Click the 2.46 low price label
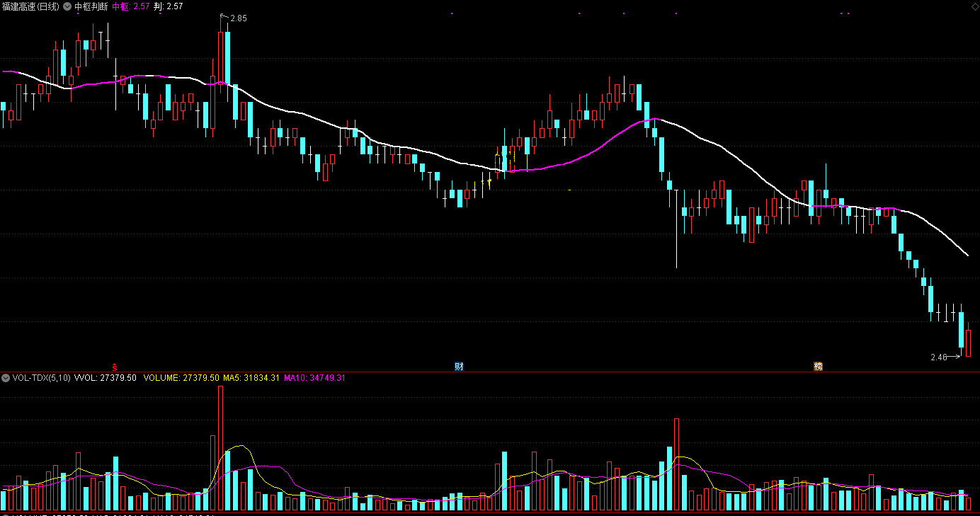This screenshot has width=980, height=516. (938, 357)
